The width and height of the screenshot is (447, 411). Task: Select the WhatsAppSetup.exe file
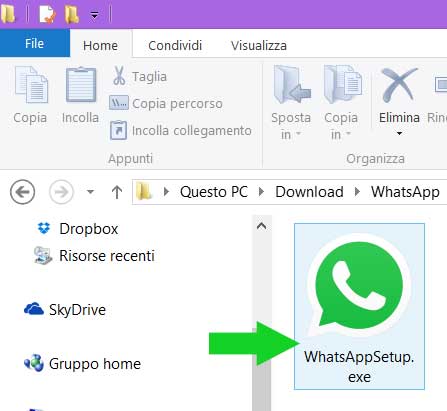(359, 307)
